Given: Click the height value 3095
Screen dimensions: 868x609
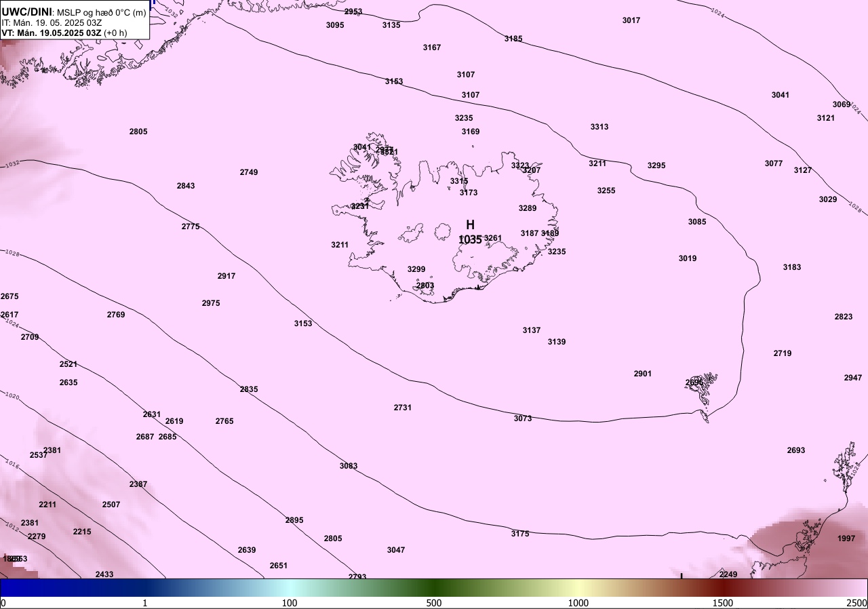Looking at the screenshot, I should point(335,25).
